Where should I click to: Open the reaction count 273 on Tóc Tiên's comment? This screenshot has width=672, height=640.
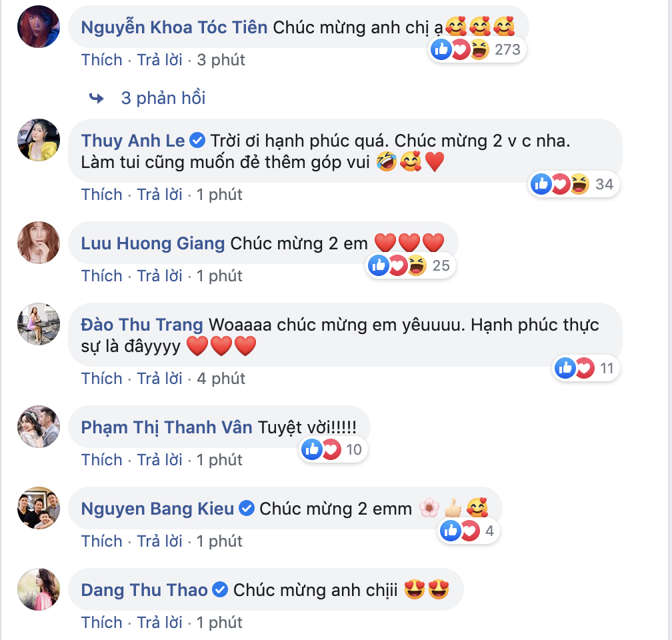[x=477, y=50]
